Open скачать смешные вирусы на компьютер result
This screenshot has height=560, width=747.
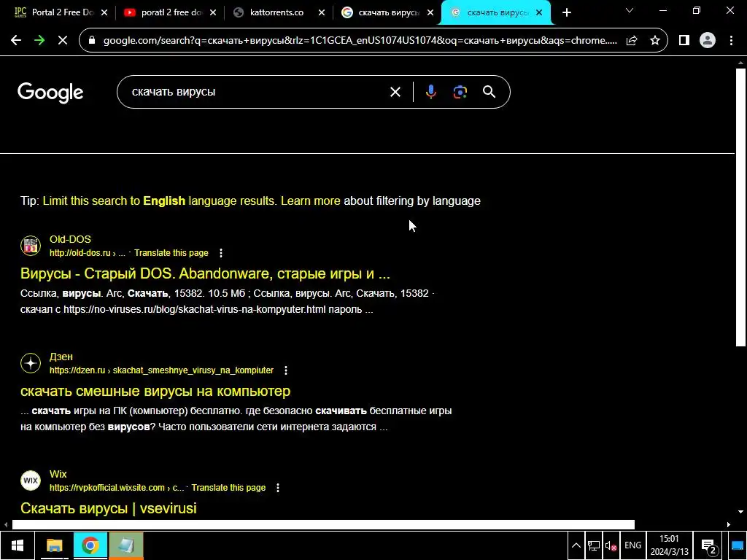tap(155, 391)
